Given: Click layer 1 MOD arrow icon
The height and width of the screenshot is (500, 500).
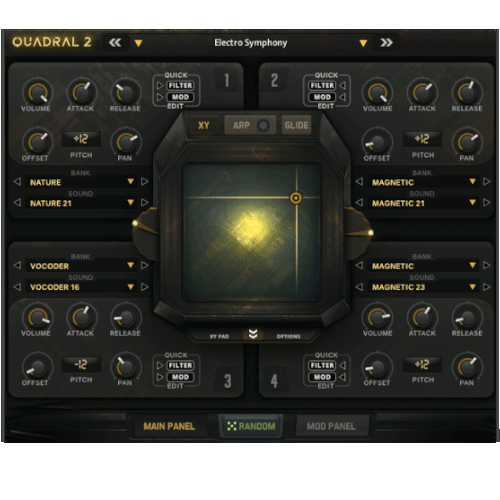Looking at the screenshot, I should [x=160, y=97].
